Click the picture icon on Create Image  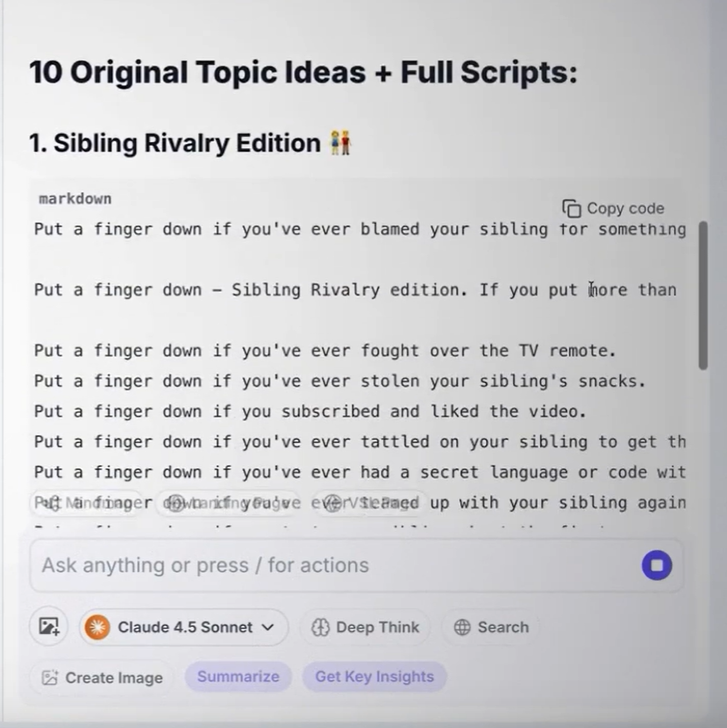click(50, 677)
